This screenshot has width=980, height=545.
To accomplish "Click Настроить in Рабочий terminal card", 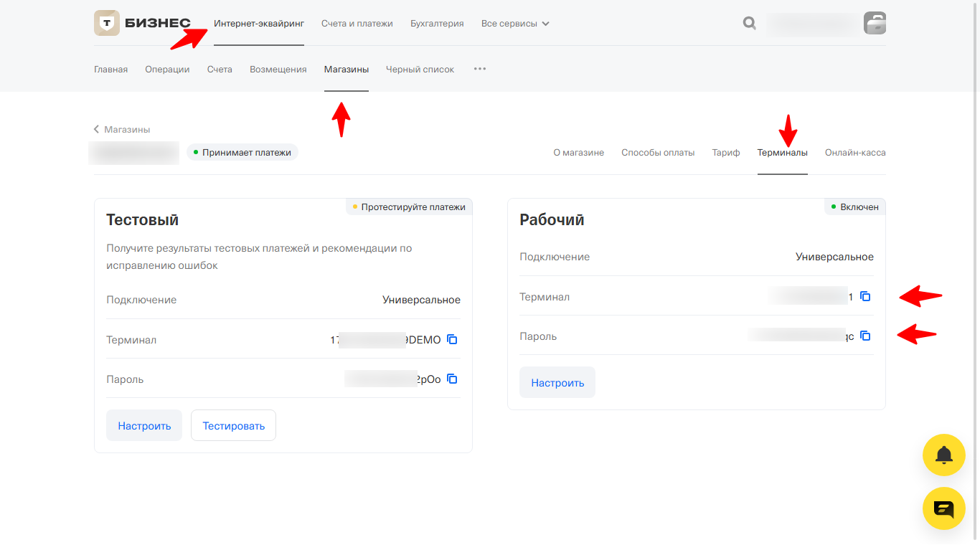I will point(557,383).
